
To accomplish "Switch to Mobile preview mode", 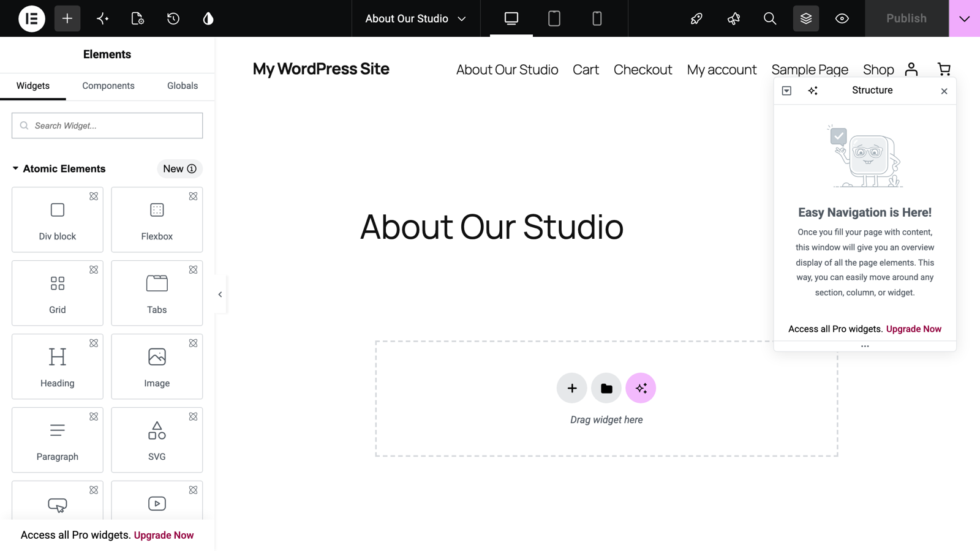I will point(597,18).
